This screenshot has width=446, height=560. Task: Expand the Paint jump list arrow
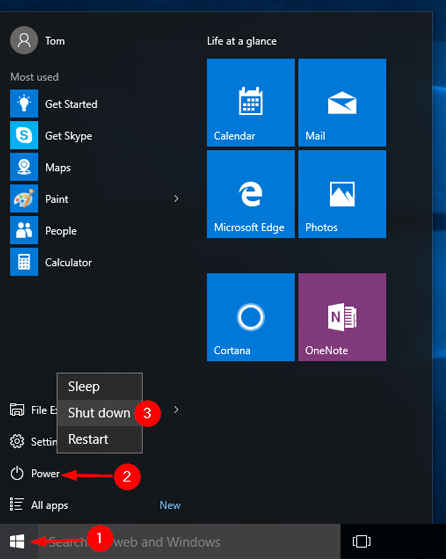point(176,199)
